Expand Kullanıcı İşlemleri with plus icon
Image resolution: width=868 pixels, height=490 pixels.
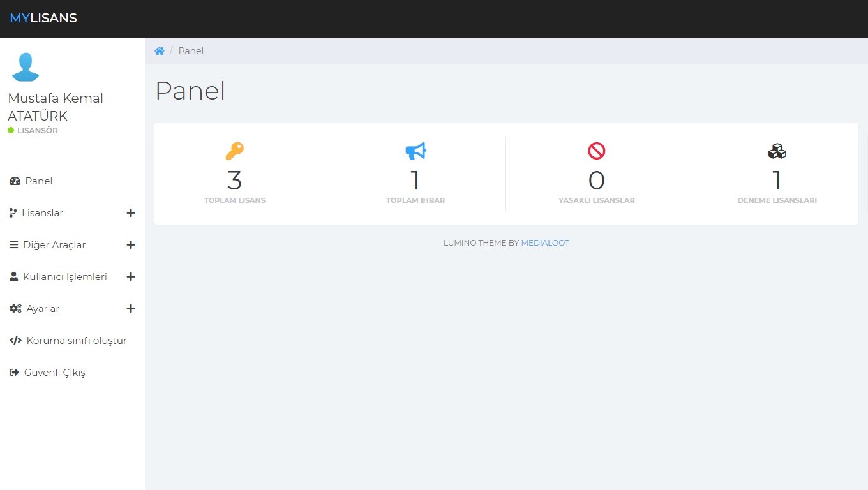(x=131, y=277)
